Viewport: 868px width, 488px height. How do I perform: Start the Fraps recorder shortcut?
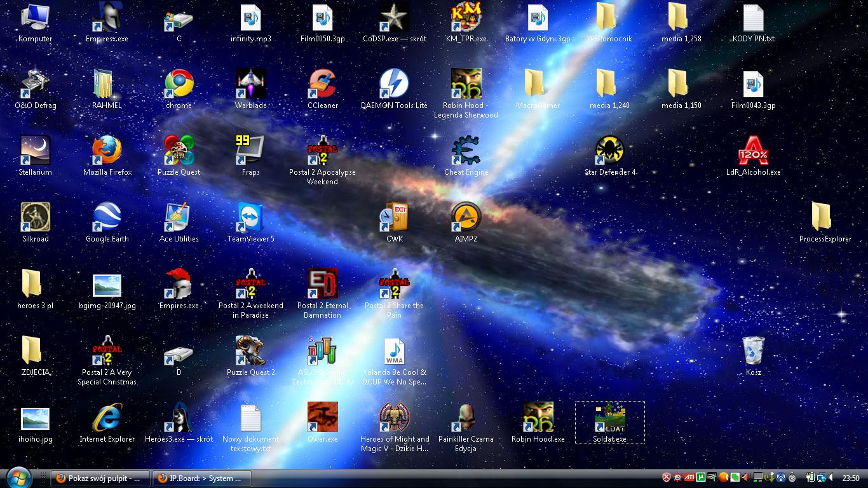(250, 156)
